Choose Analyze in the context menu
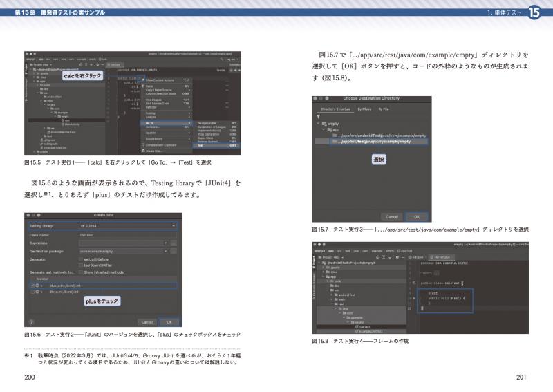Image resolution: width=553 pixels, height=392 pixels. (166, 117)
